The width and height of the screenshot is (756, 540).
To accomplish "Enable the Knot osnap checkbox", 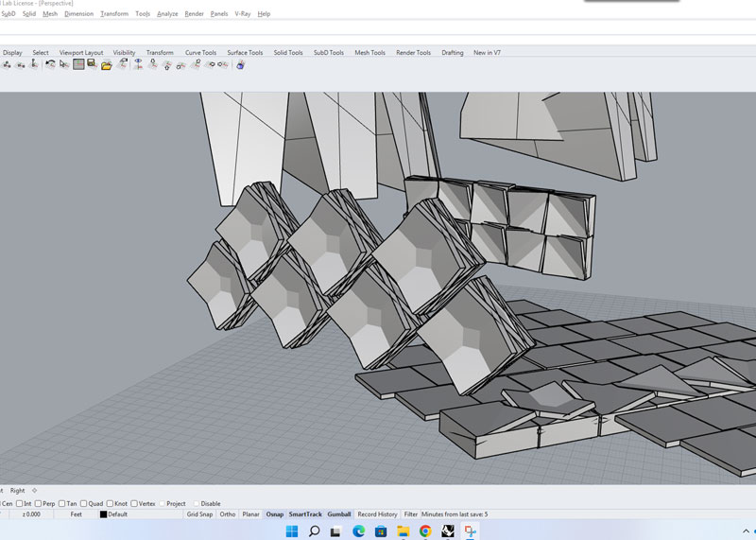I will (110, 503).
